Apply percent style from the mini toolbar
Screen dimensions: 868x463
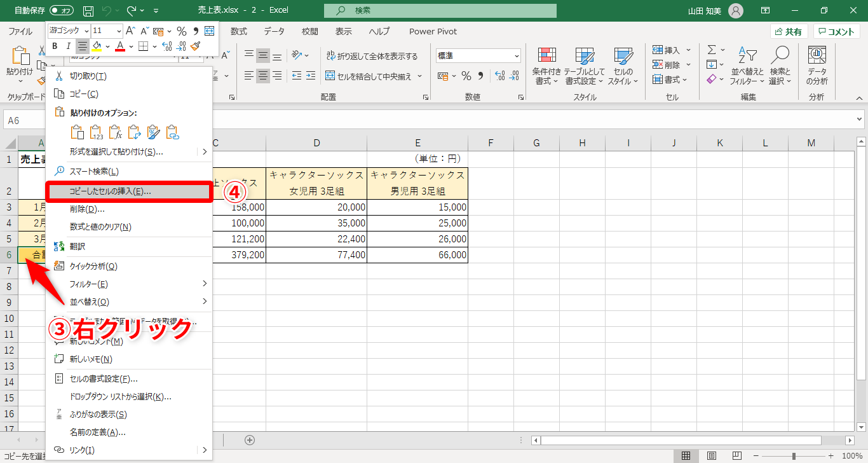(x=181, y=31)
